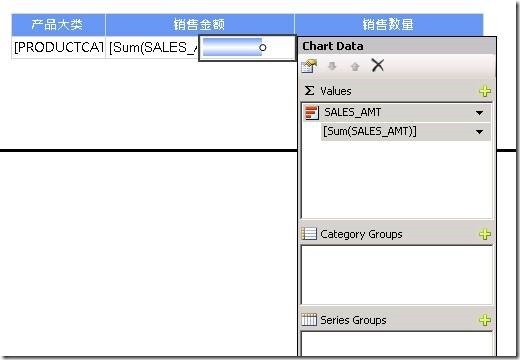Open the [Sum(SALES_AMT)] dropdown arrow
Screen dimensions: 520x360
pos(480,132)
